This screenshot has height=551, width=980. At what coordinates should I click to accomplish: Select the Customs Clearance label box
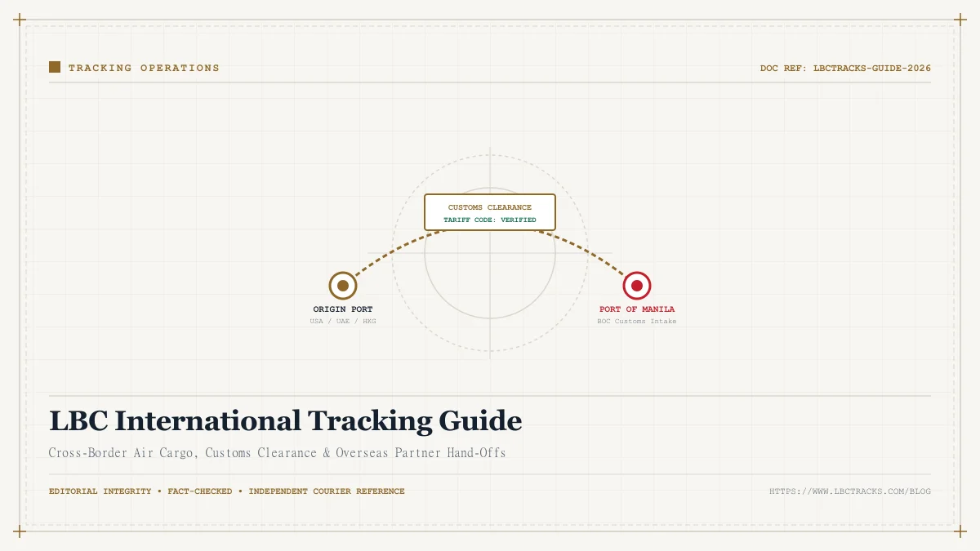point(490,212)
